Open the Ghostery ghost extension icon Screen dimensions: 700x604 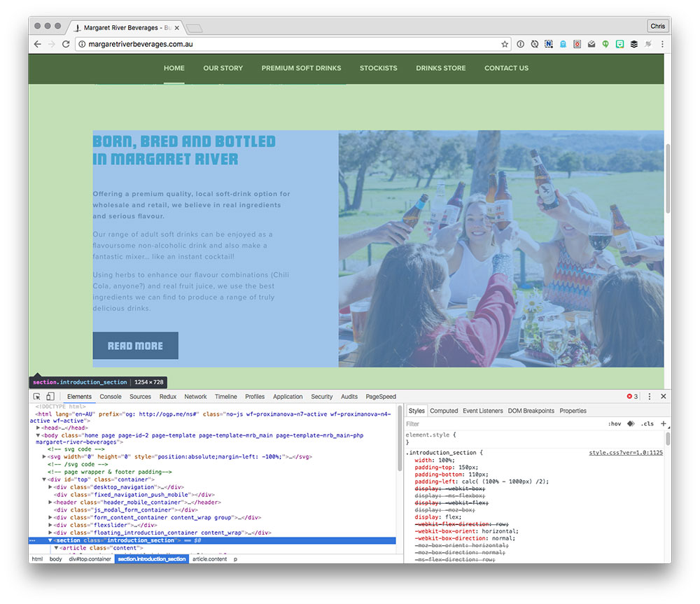[x=563, y=44]
